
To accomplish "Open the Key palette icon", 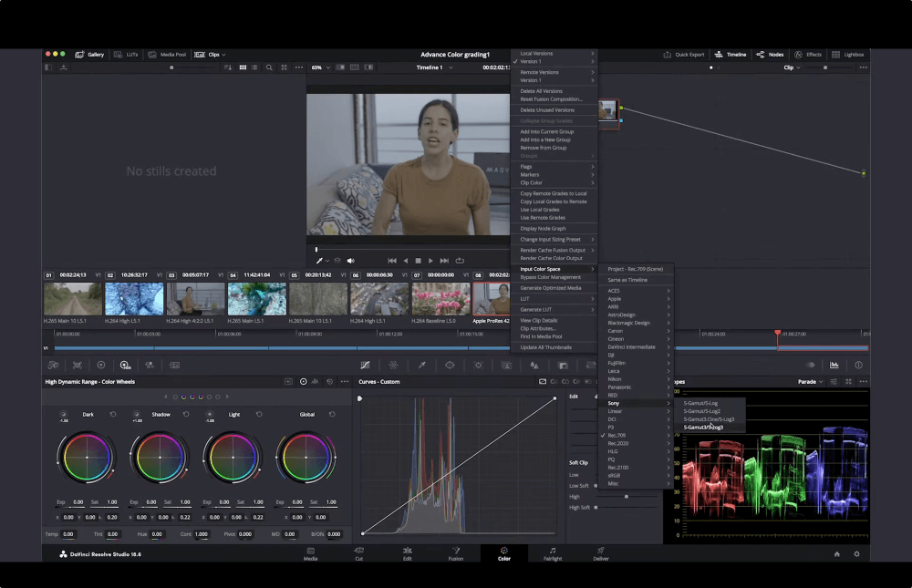I will coord(563,366).
